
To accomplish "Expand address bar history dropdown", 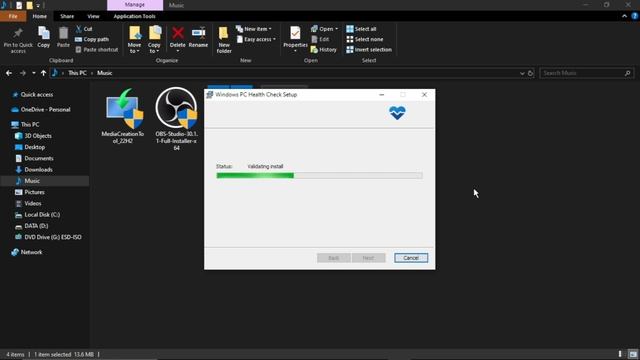I will [522, 73].
